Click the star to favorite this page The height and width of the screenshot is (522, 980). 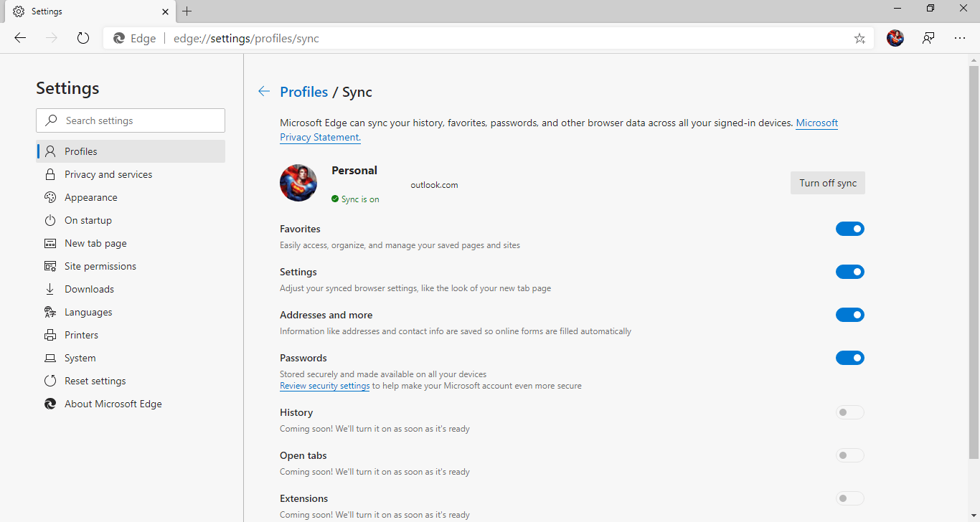tap(859, 39)
